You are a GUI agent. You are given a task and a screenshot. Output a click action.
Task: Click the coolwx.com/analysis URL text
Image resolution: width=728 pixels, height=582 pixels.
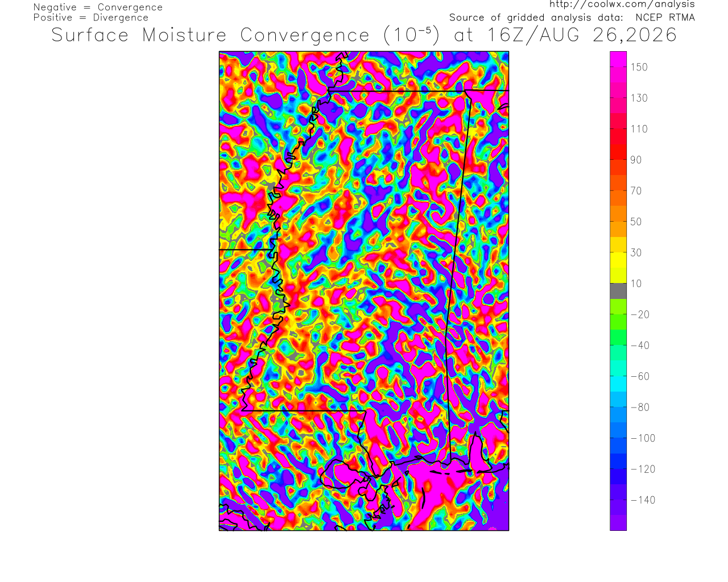622,5
